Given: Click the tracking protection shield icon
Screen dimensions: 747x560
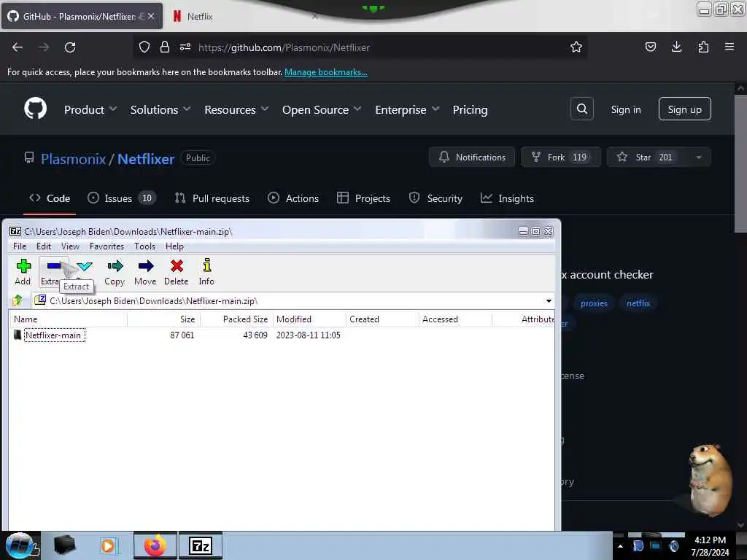Looking at the screenshot, I should (x=144, y=47).
